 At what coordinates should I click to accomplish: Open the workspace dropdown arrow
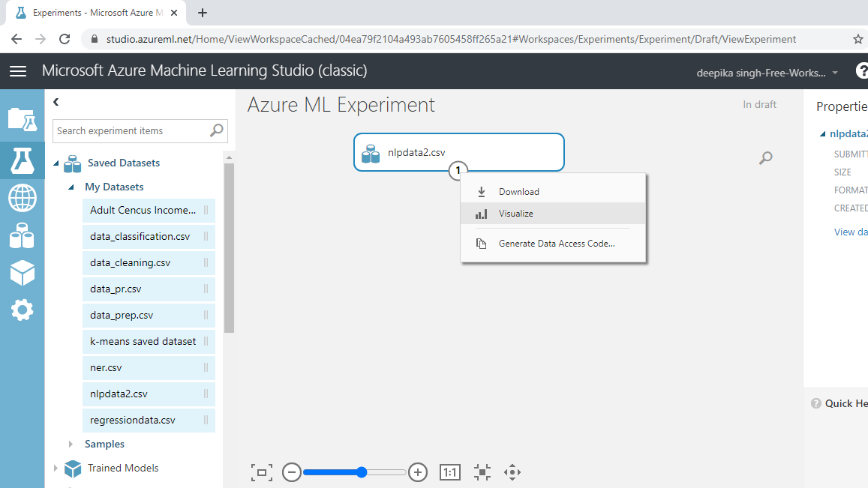[835, 73]
